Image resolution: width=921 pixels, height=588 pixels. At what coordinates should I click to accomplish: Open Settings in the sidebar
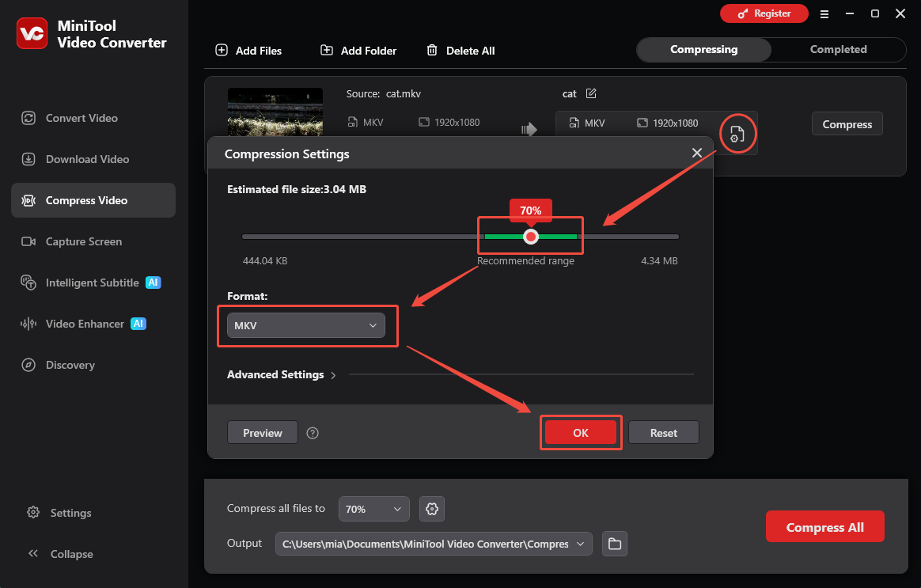[59, 513]
